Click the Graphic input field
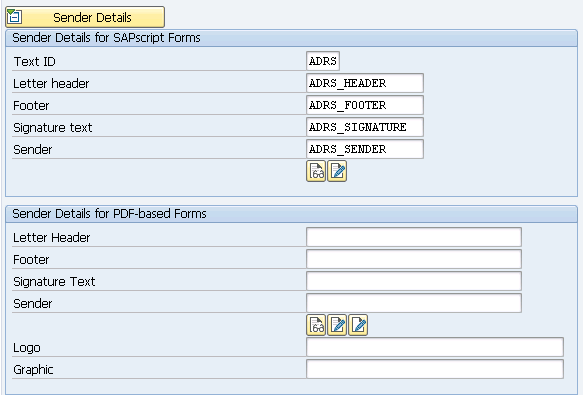Image resolution: width=583 pixels, height=395 pixels. [435, 369]
